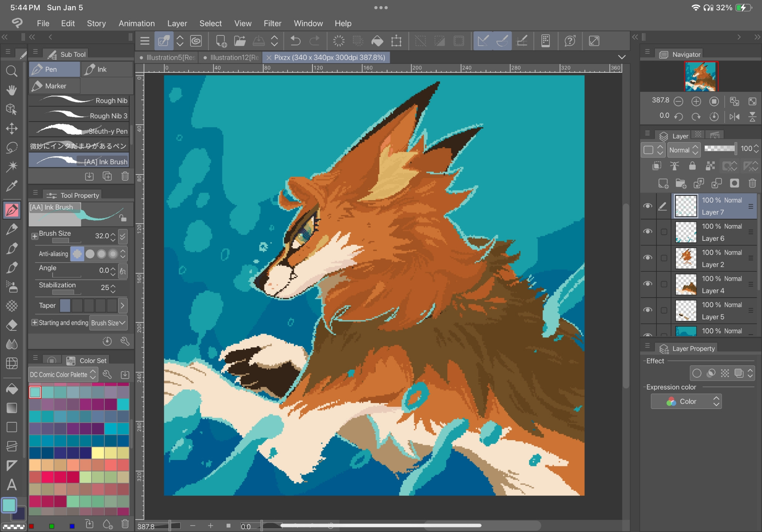762x532 pixels.
Task: Select the Gradient tool
Action: pos(12,408)
